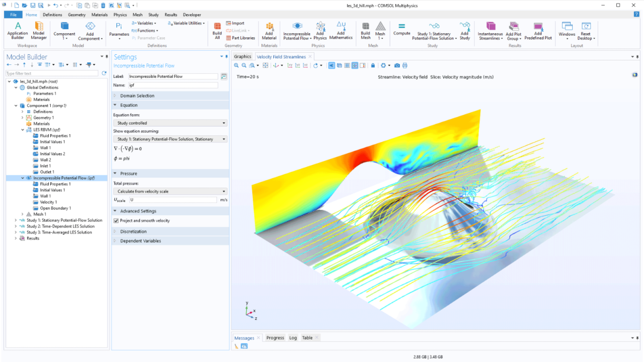Screen dimensions: 644x362
Task: Open the Functions menu in ribbon
Action: (x=145, y=31)
